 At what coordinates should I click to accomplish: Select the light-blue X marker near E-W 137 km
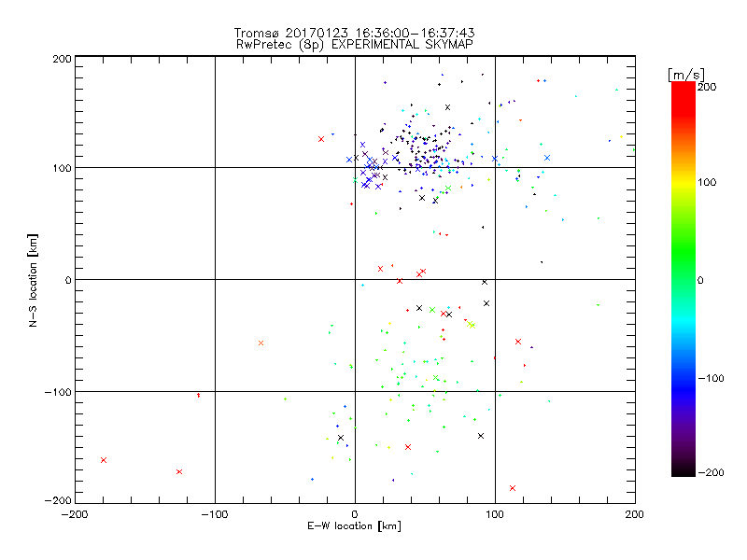click(547, 158)
